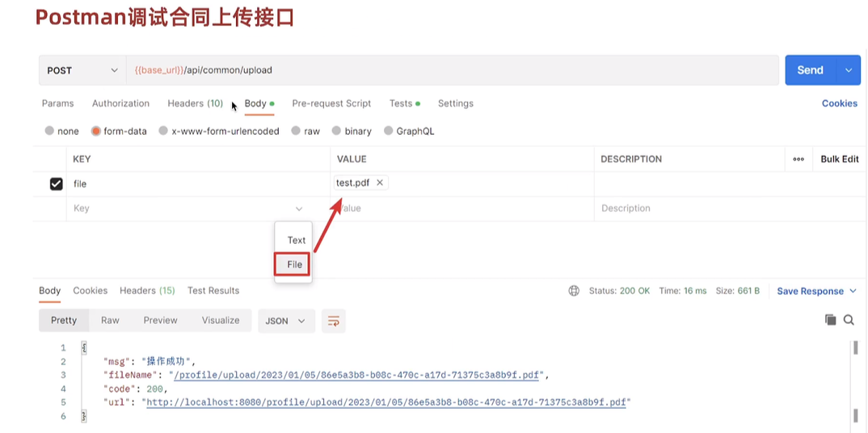Click the response vertical scrollbar
The width and height of the screenshot is (868, 433).
(x=855, y=381)
